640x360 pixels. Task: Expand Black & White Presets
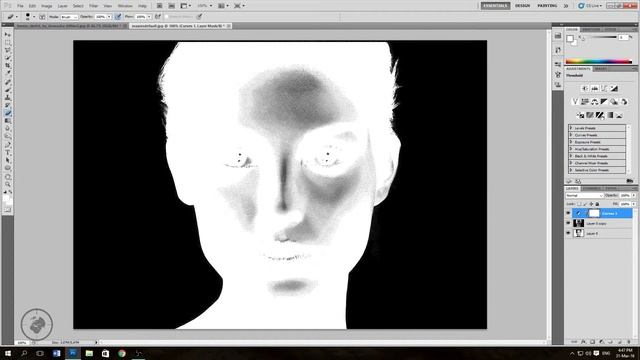click(571, 156)
